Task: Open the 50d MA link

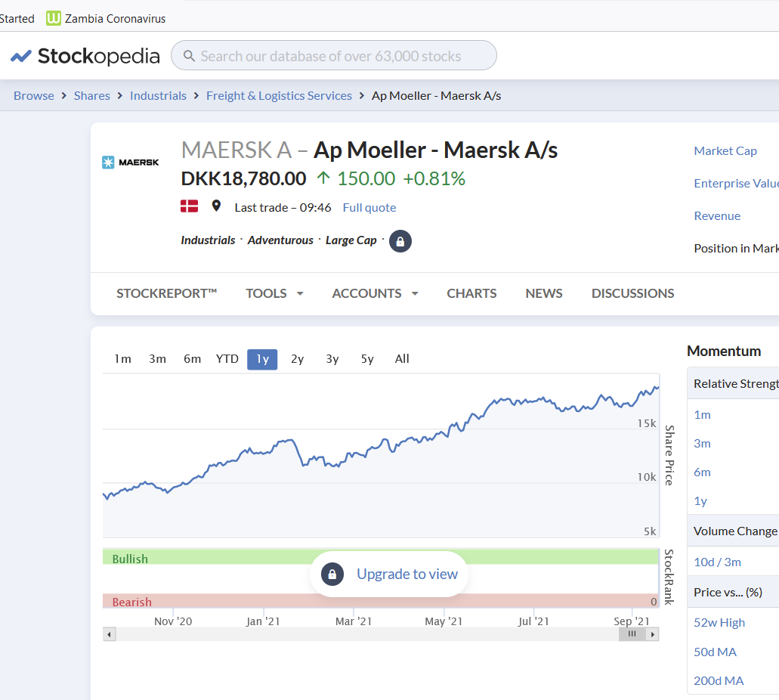Action: click(x=715, y=652)
